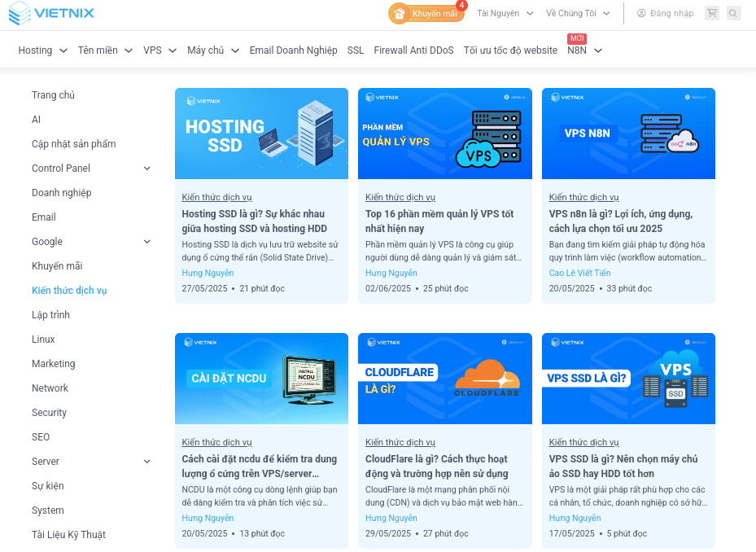Click Hưng Nguyễn on Hosting SSD card

pos(208,273)
